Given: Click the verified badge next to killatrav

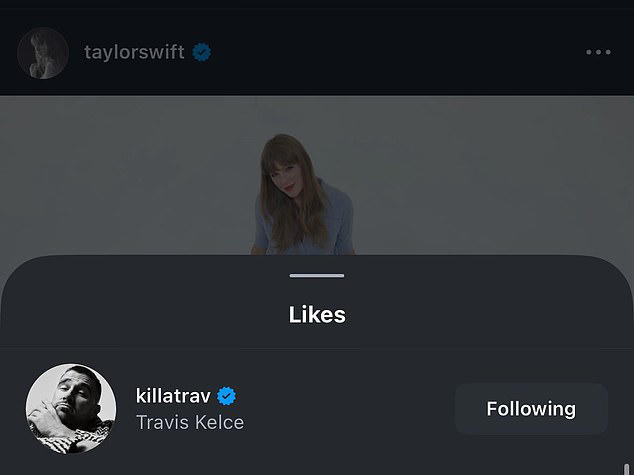Looking at the screenshot, I should (227, 396).
